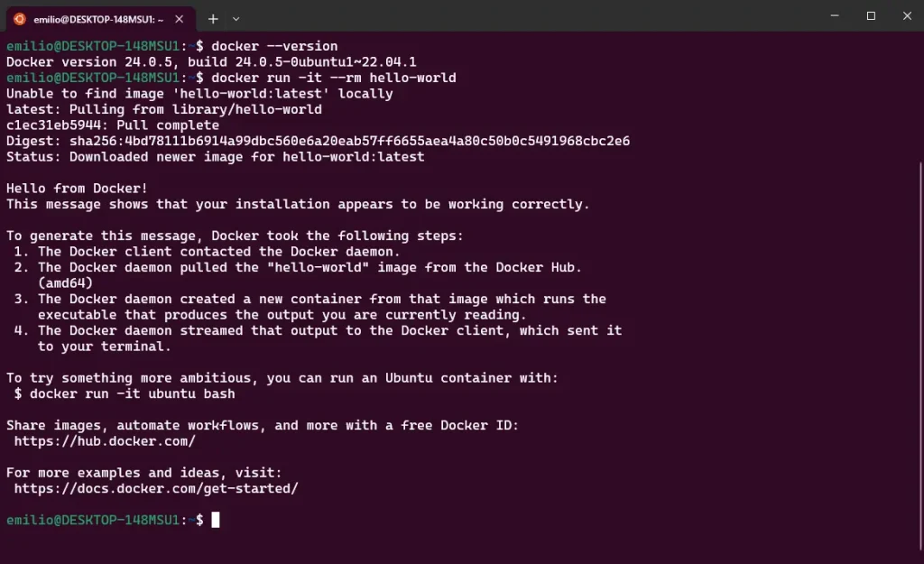
Task: Open the hub.docker.com link
Action: (105, 441)
